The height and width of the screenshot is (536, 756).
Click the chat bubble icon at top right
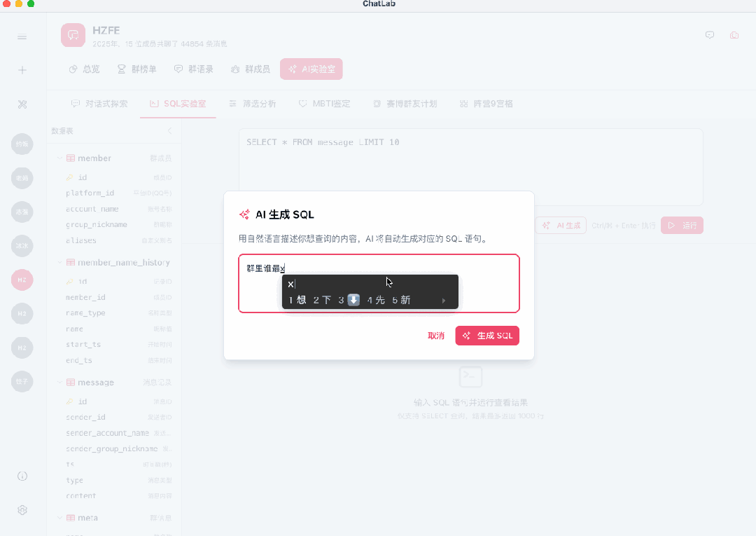tap(710, 35)
